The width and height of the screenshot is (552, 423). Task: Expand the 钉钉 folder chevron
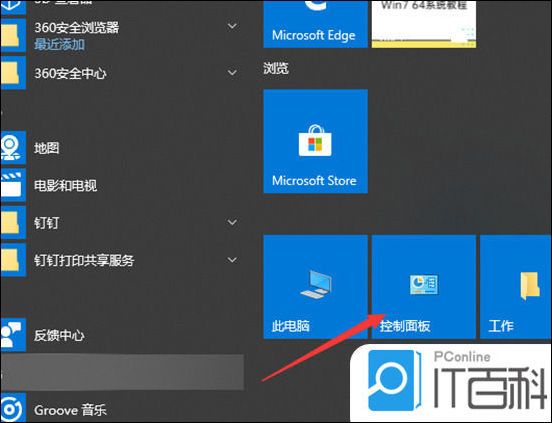tap(232, 222)
